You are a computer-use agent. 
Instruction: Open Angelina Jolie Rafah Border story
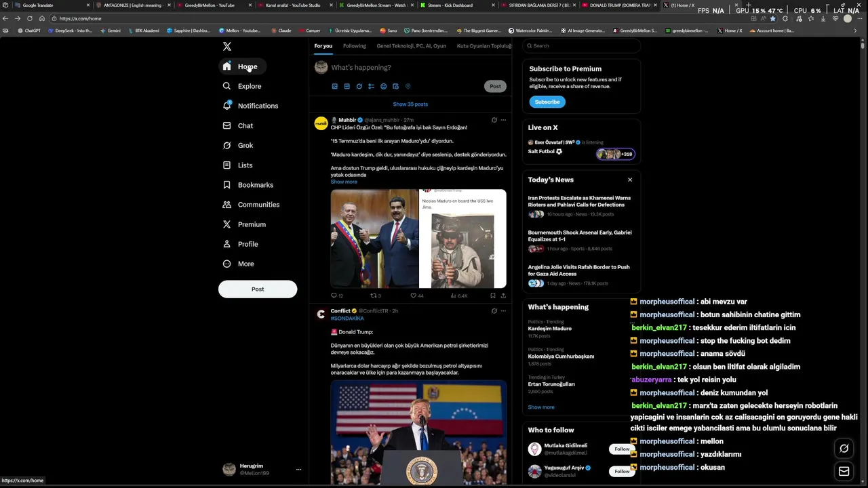[581, 275]
